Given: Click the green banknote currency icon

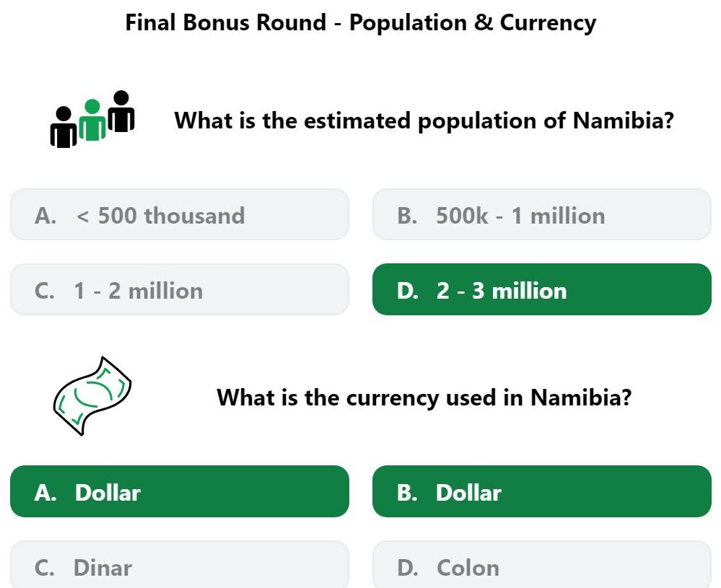Looking at the screenshot, I should pos(92,396).
